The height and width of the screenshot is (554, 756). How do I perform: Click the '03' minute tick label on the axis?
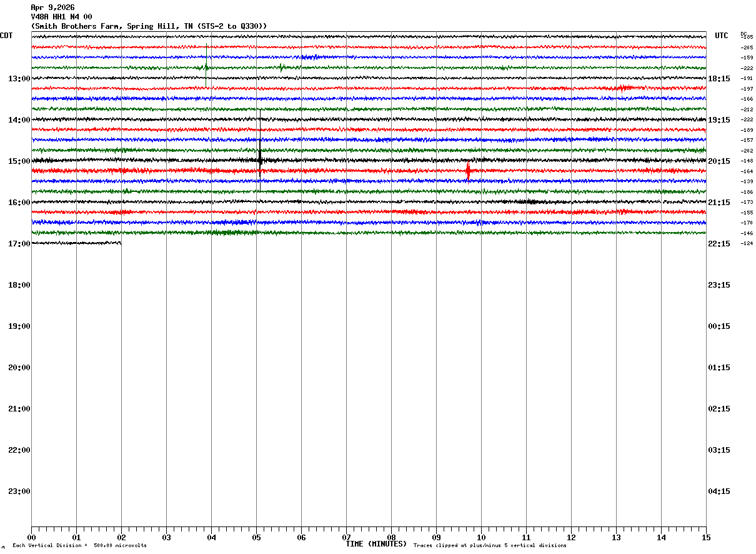166,537
